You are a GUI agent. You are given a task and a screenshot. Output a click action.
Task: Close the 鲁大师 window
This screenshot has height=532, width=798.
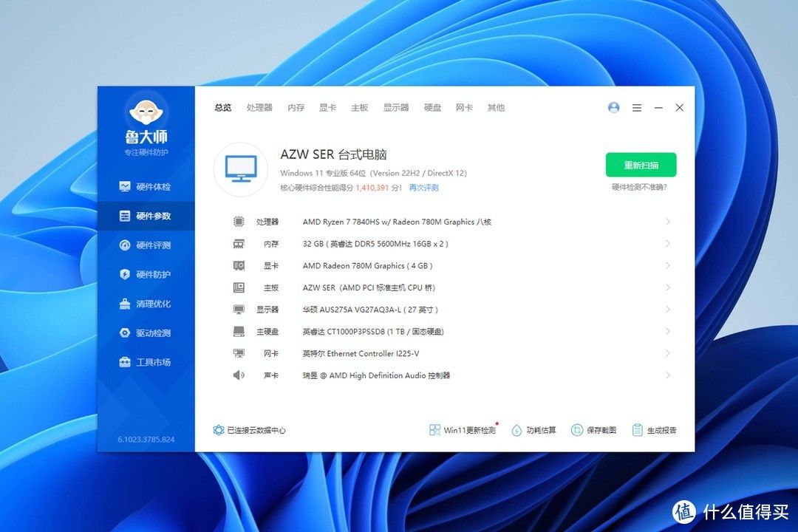click(680, 107)
